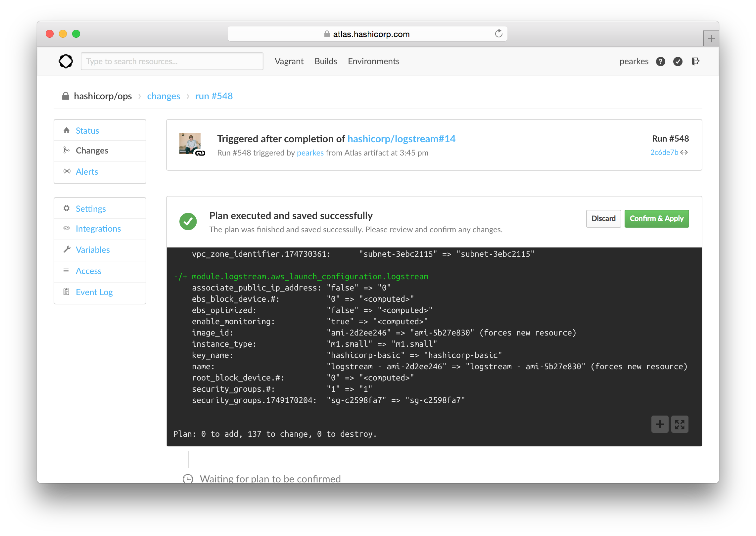
Task: Open Integrations in sidebar
Action: [x=100, y=229]
